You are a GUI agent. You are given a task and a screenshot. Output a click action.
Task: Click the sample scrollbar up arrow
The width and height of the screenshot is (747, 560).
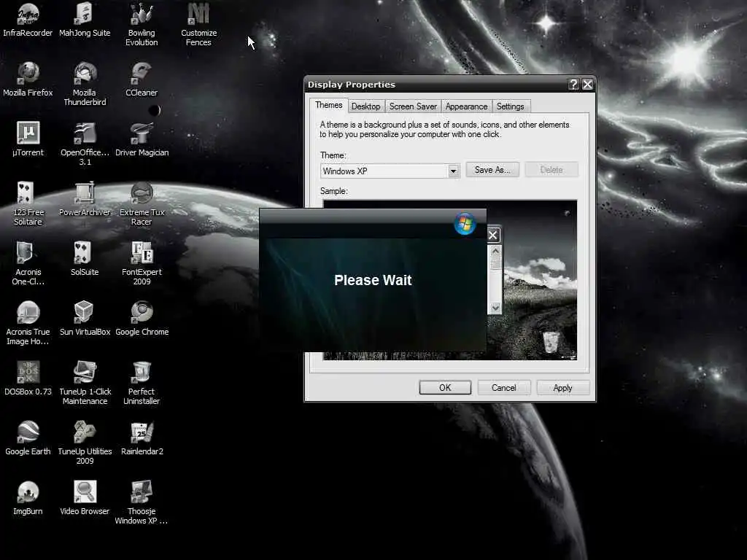pyautogui.click(x=495, y=251)
